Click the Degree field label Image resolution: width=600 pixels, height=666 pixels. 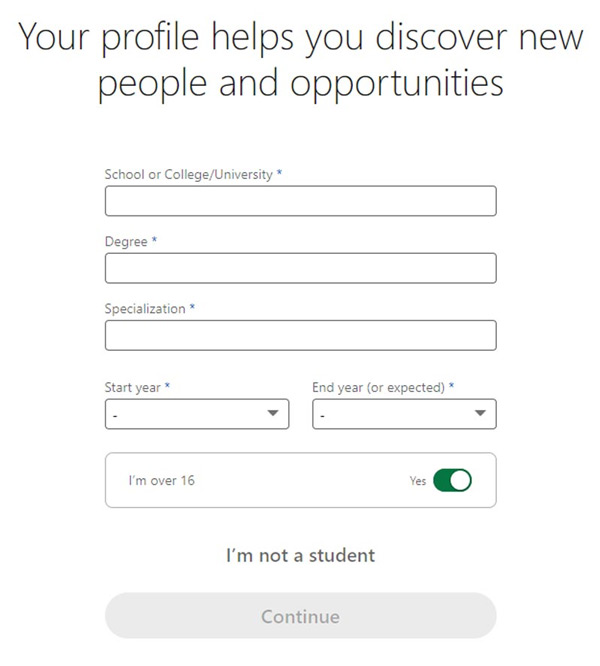[126, 242]
